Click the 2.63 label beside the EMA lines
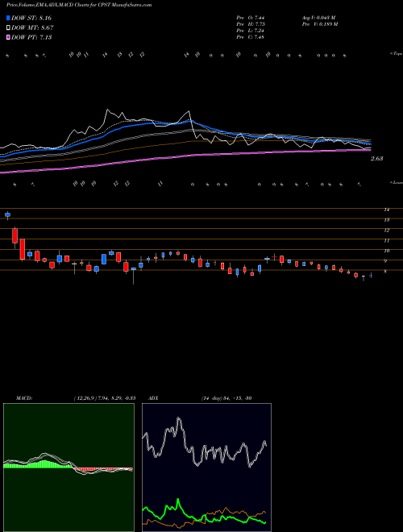 377,159
